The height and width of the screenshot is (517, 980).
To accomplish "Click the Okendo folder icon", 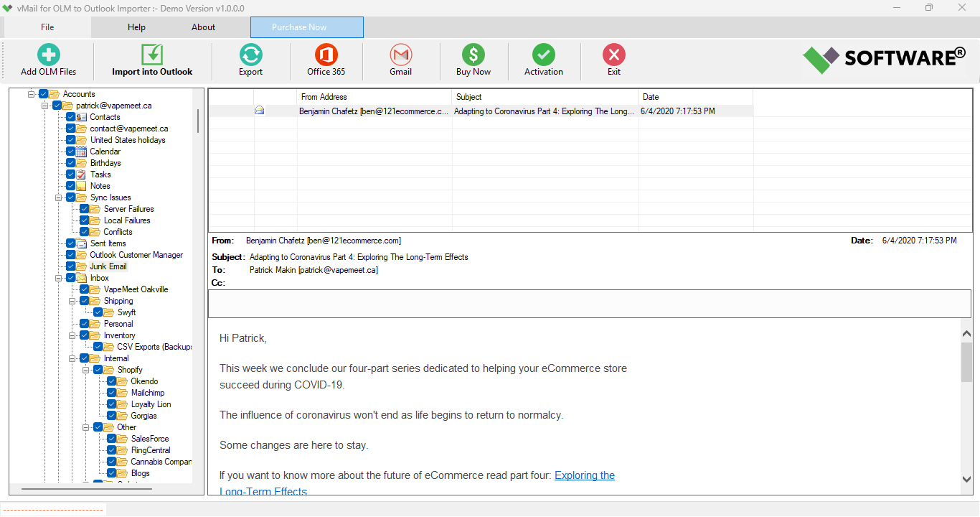I will 123,381.
